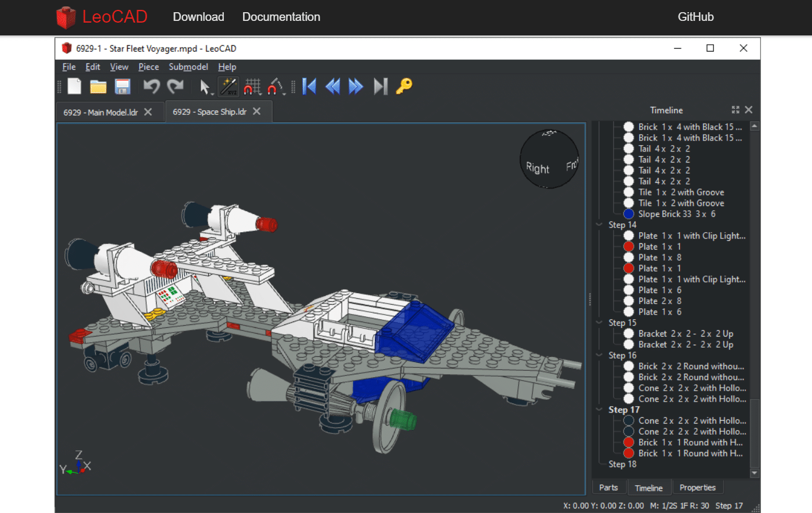Select Plate 2 x 8 in the timeline
The width and height of the screenshot is (812, 513).
coord(659,301)
